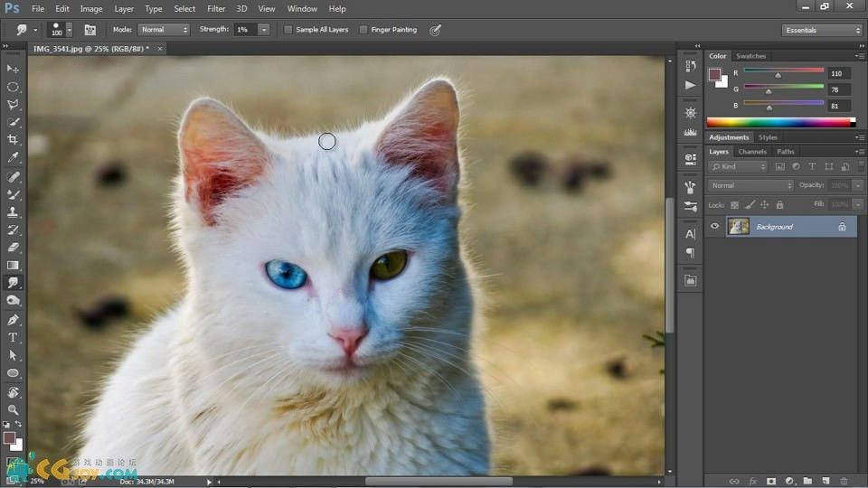Choose the Eraser tool
Image resolution: width=868 pixels, height=488 pixels.
pos(13,247)
